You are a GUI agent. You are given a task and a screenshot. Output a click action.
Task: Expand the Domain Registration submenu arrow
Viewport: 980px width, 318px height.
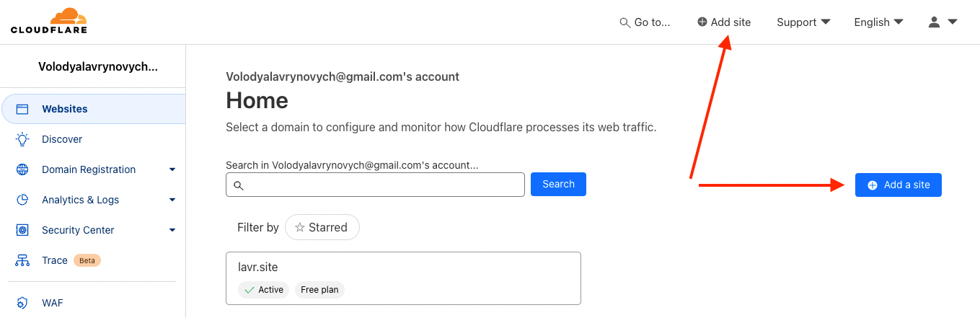point(172,169)
